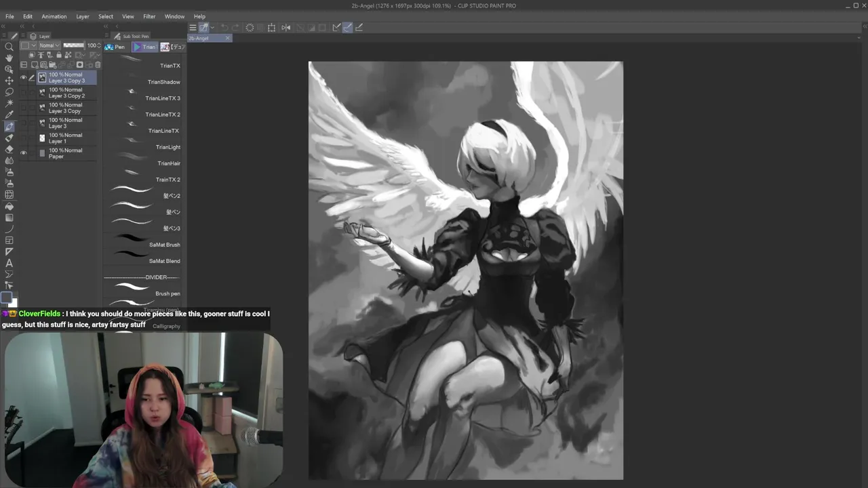The width and height of the screenshot is (868, 488).
Task: Toggle Clip to layer below icon
Action: tap(32, 55)
